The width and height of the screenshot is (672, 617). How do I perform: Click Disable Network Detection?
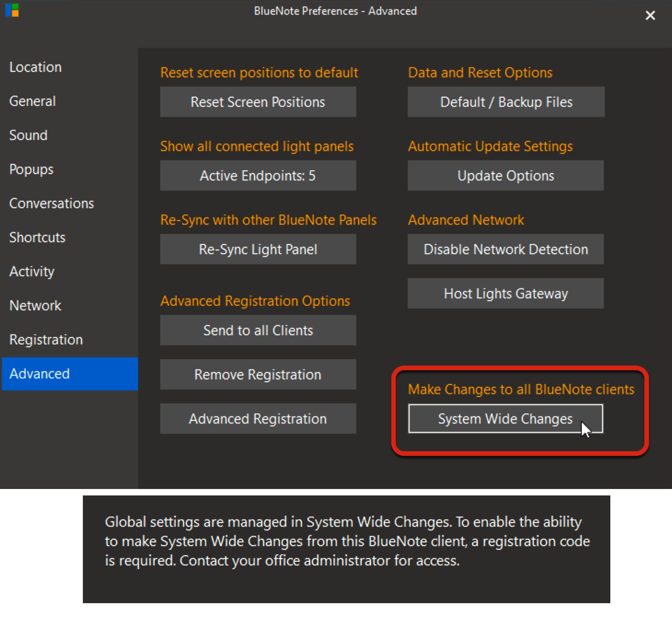(506, 249)
